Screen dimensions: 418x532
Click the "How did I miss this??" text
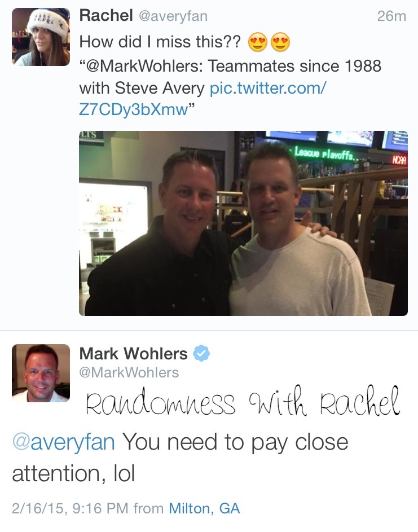point(160,42)
